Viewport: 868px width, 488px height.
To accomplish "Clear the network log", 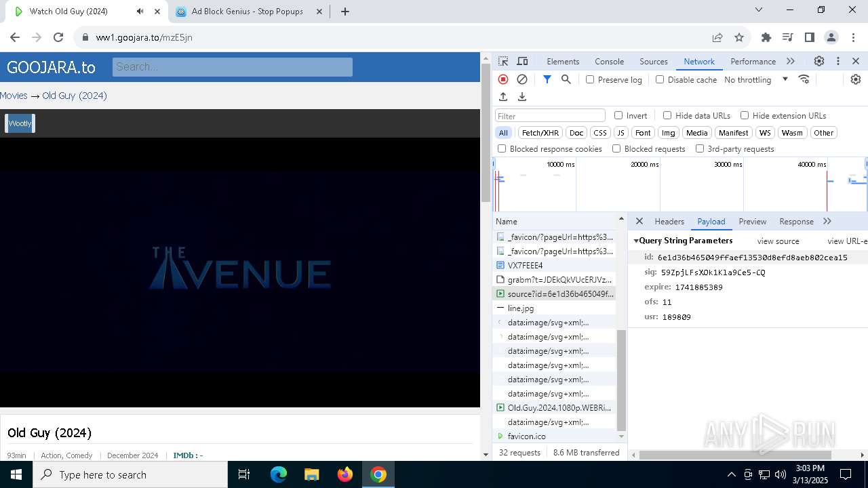I will point(522,79).
